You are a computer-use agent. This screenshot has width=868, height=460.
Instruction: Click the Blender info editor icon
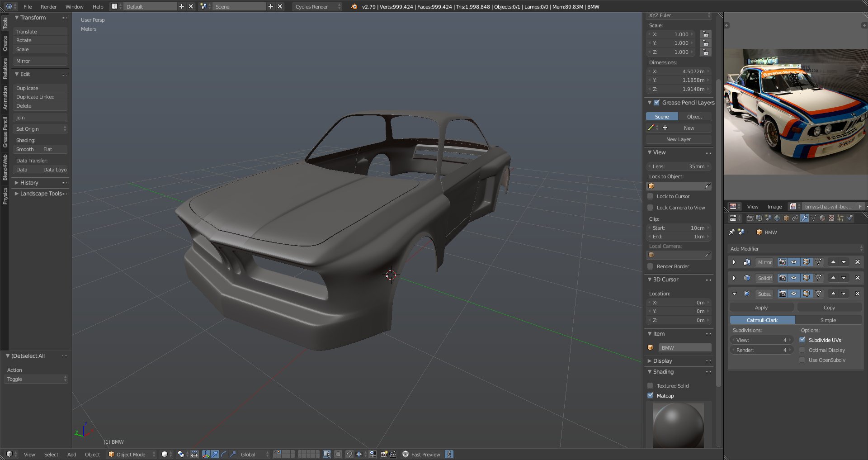tap(9, 6)
